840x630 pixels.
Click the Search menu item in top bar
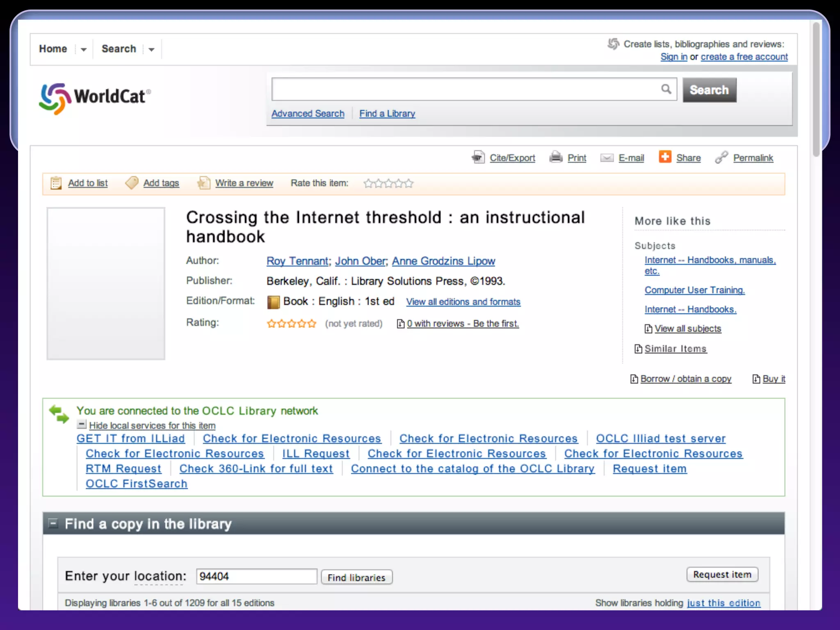coord(119,49)
